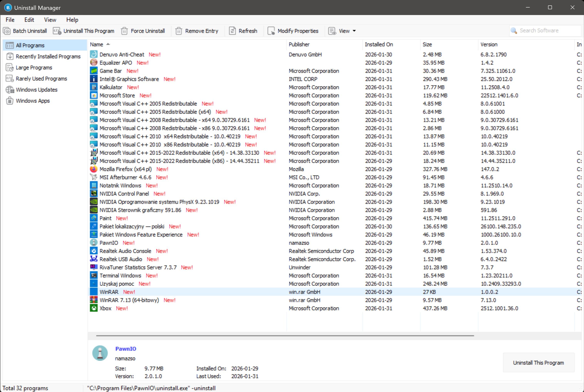Open the Help menu
This screenshot has height=392, width=584.
72,20
